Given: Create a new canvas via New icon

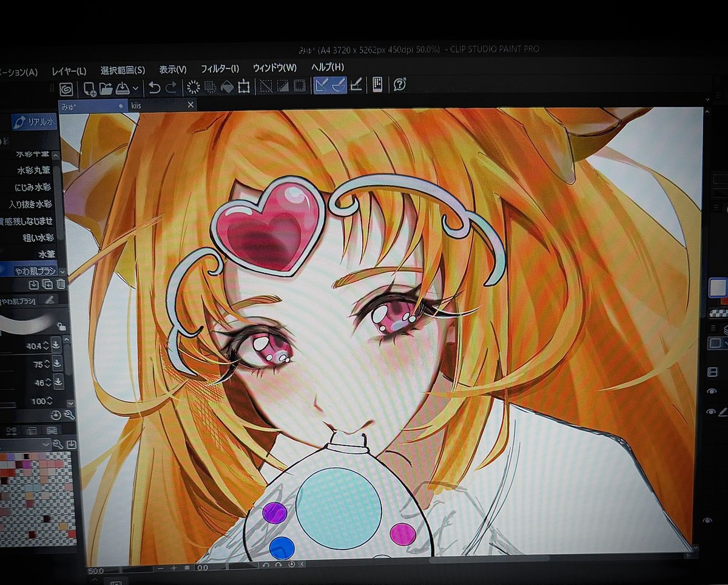Looking at the screenshot, I should [x=90, y=89].
